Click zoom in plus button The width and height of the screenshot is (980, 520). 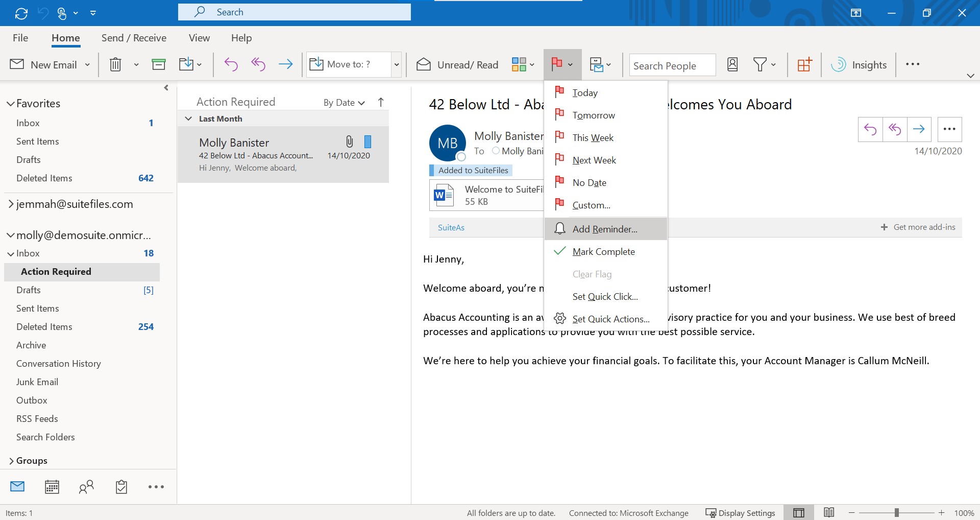(941, 513)
